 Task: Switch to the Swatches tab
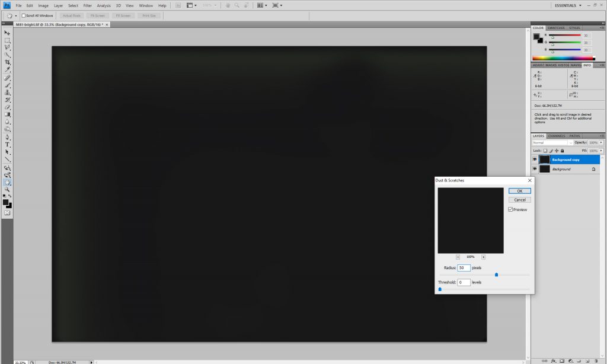pyautogui.click(x=556, y=28)
